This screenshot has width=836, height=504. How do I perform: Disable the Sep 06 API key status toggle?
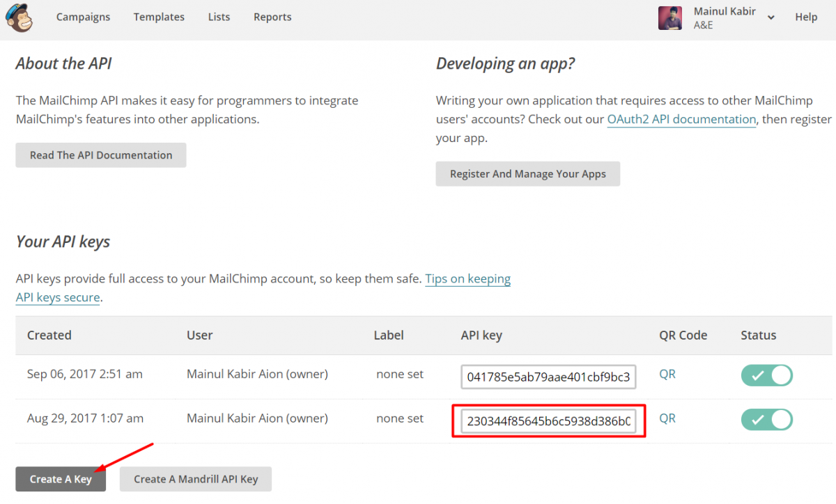[766, 375]
